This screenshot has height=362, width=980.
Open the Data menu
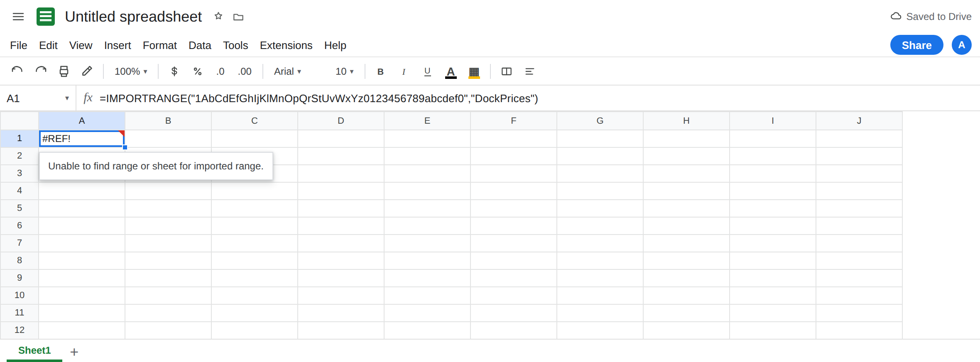(x=200, y=45)
